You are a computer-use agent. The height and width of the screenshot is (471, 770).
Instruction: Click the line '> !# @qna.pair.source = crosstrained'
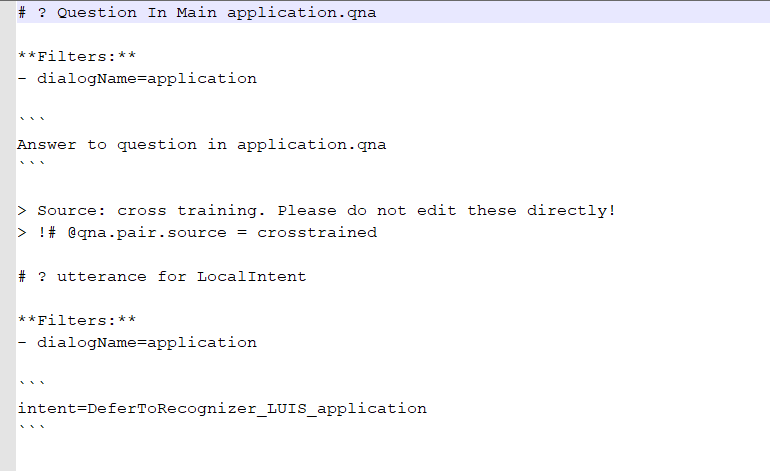[197, 232]
